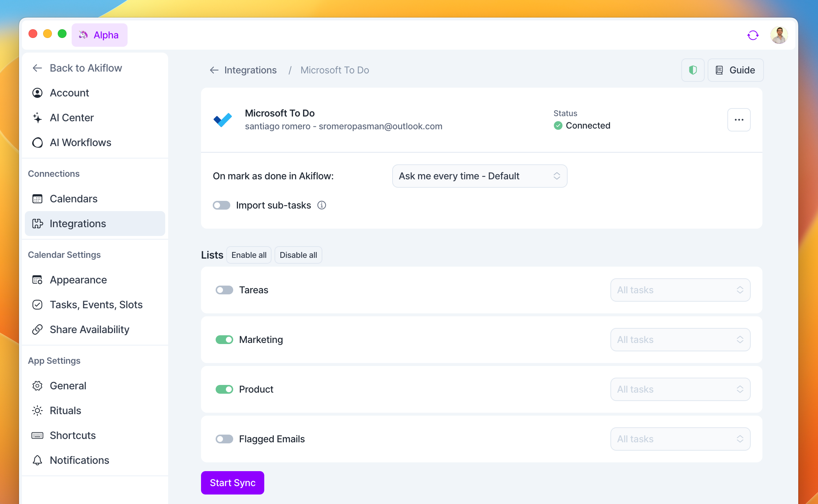Click Disable all lists button
818x504 pixels.
[298, 255]
